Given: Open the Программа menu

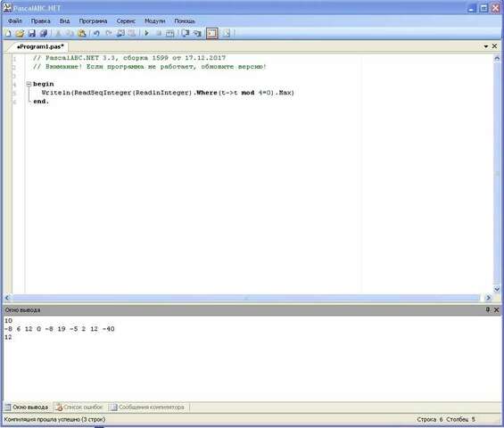Looking at the screenshot, I should 93,21.
